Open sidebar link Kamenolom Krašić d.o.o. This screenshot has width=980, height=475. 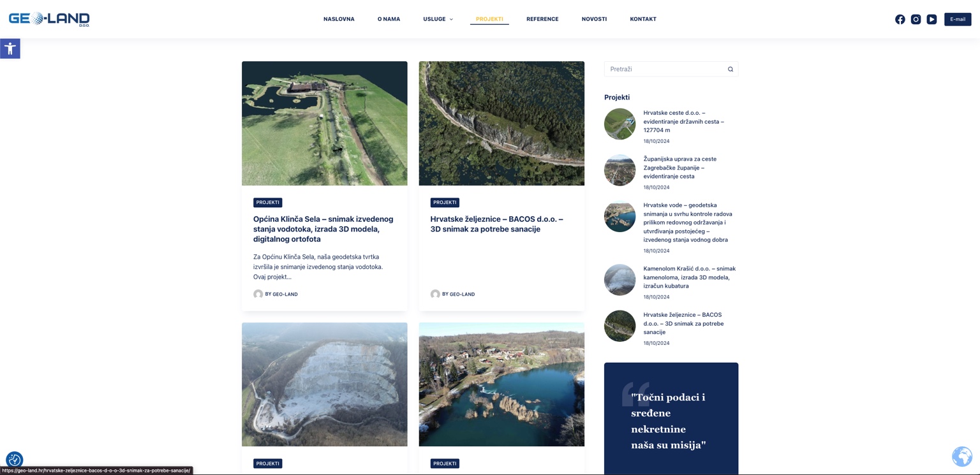coord(690,277)
